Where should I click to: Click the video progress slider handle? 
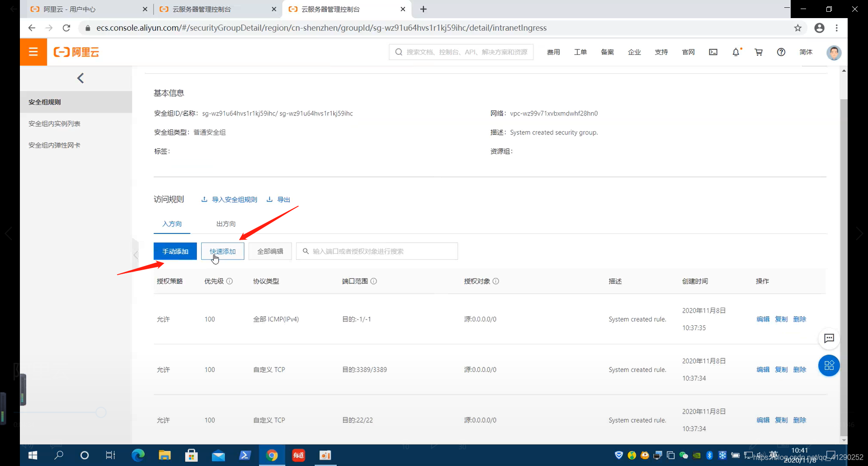click(x=101, y=412)
